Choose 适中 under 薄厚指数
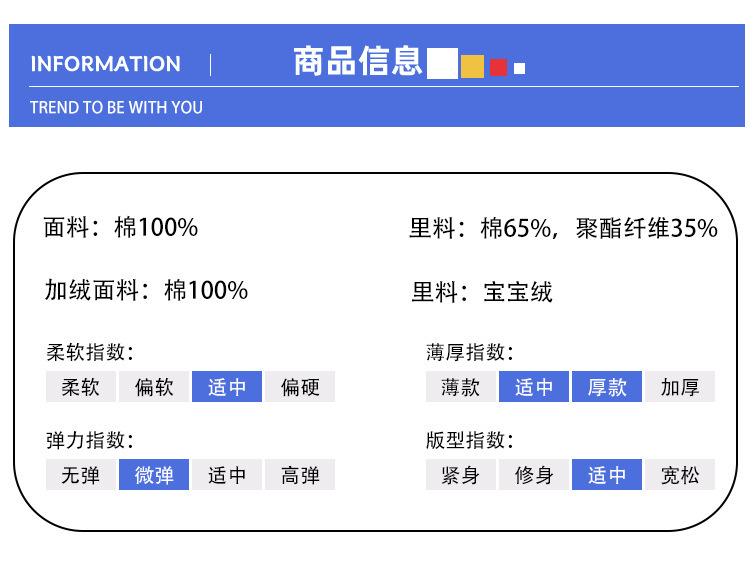This screenshot has height=577, width=750. tap(534, 387)
